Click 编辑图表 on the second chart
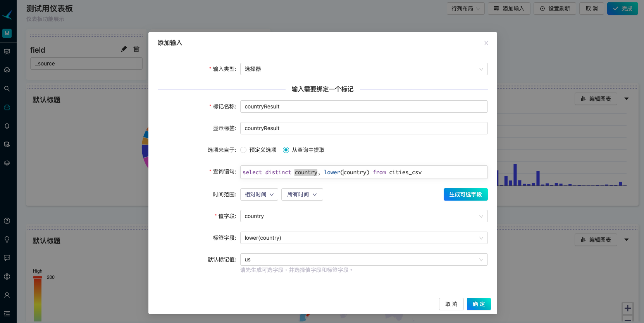 (596, 240)
